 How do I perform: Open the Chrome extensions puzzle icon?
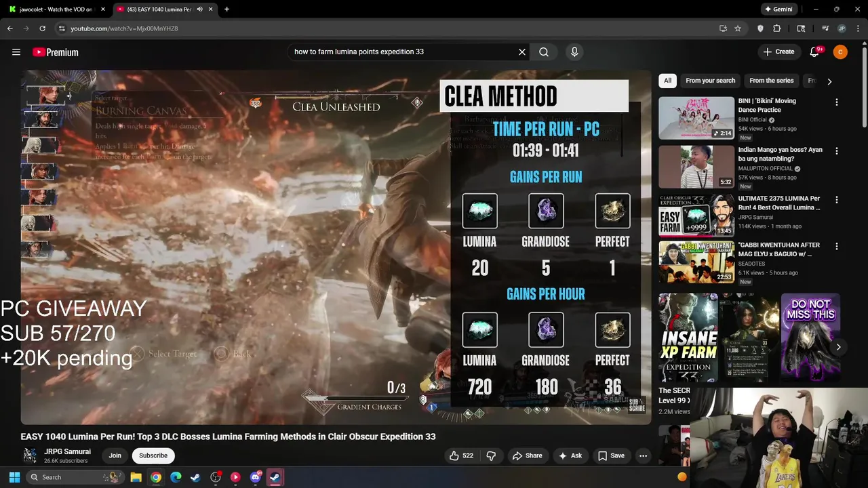(x=777, y=28)
